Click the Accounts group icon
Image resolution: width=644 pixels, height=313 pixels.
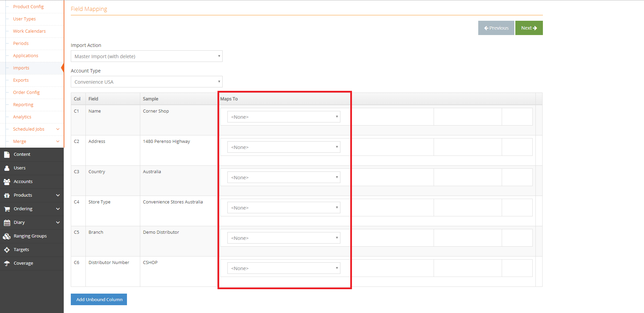7,182
